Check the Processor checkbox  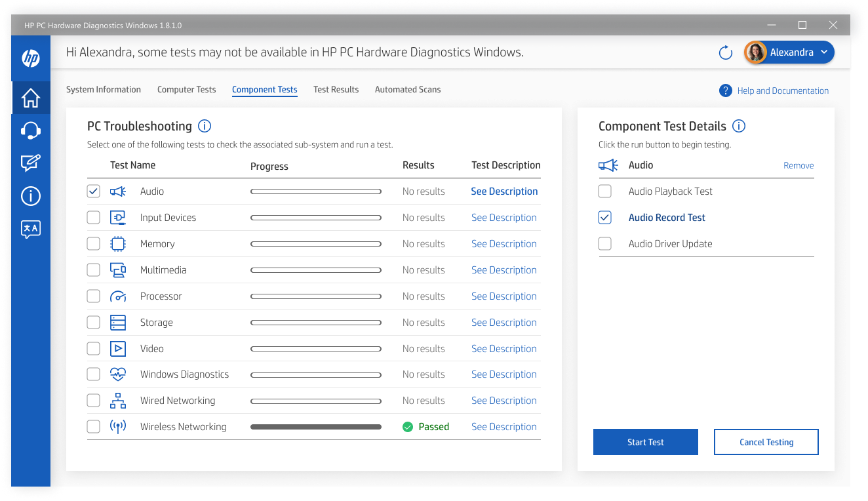94,296
